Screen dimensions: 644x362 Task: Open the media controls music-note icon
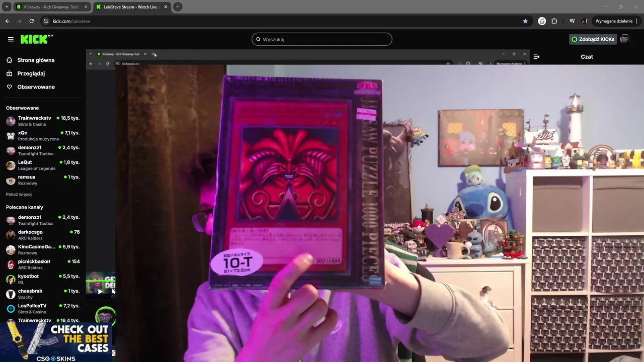(572, 21)
